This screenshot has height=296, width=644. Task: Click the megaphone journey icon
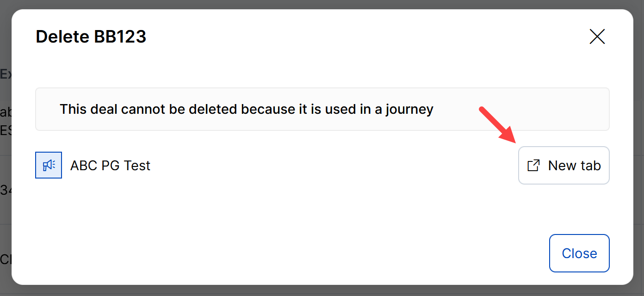49,165
